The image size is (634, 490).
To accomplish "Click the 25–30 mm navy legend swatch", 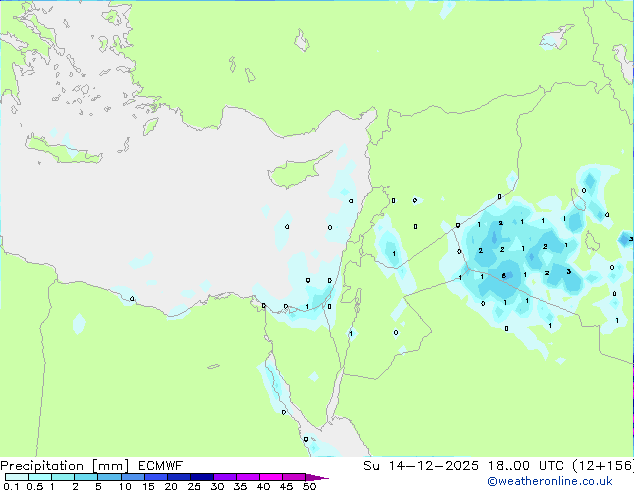I will pos(201,477).
